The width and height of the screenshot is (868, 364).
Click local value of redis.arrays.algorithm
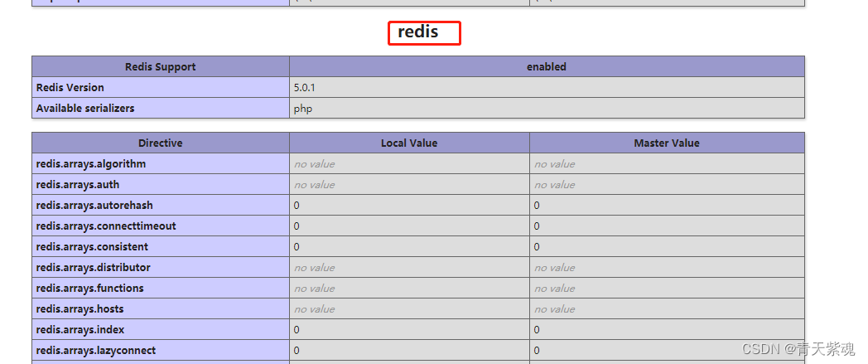(x=314, y=164)
